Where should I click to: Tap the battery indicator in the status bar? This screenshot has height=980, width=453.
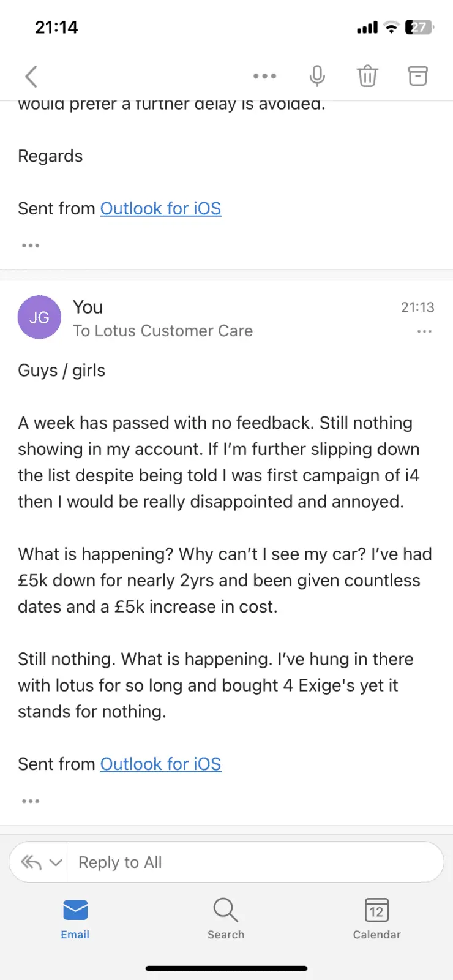pyautogui.click(x=419, y=27)
